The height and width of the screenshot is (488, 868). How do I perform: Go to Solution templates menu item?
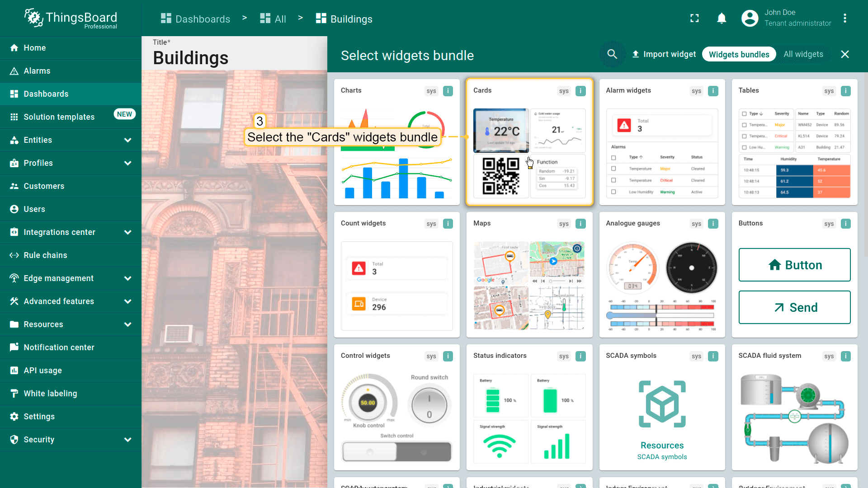59,117
